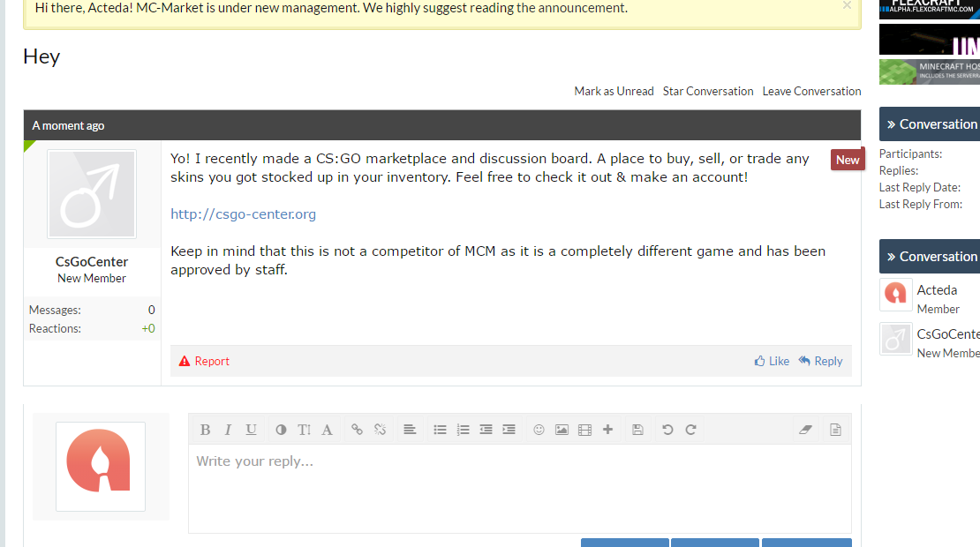Insert media with the film icon

point(585,430)
